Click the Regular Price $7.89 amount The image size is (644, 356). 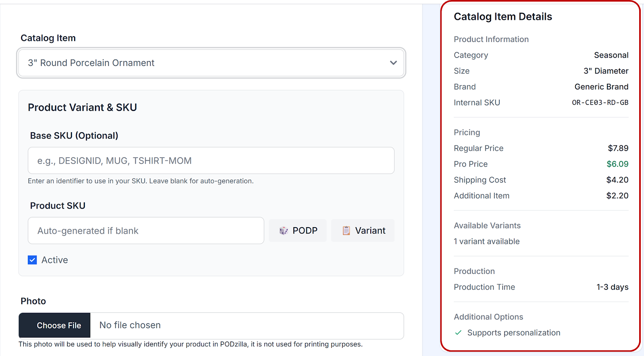(618, 148)
